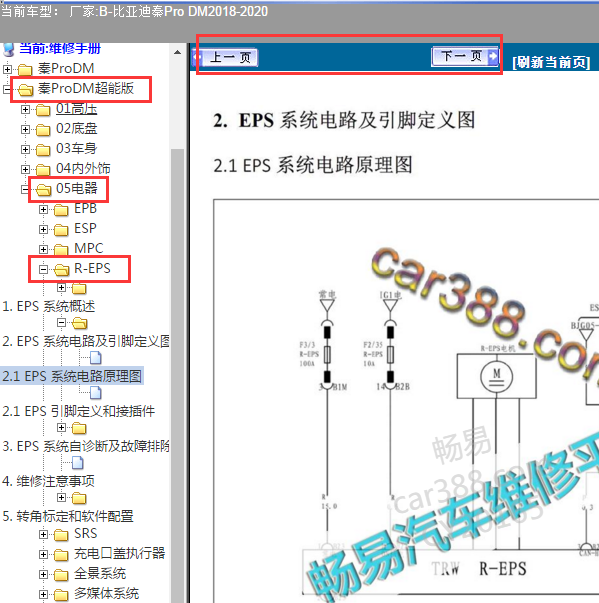599x603 pixels.
Task: Click the 01高压 folder icon
Action: (x=43, y=110)
